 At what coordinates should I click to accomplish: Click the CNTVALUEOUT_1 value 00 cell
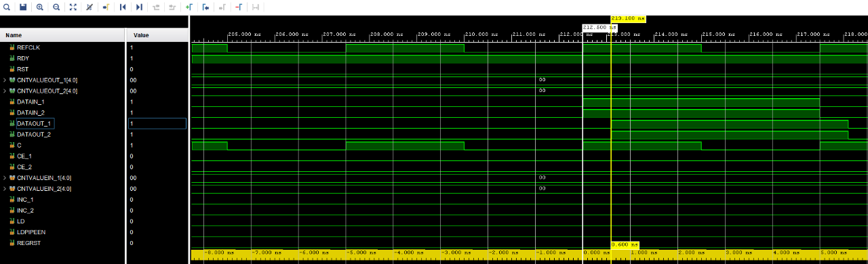tap(157, 80)
